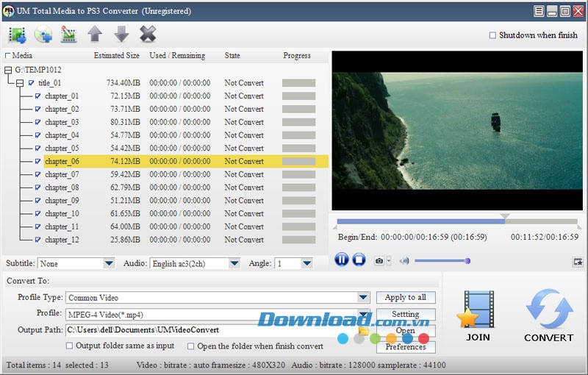Uncheck the chapter_01 checkbox
Image resolution: width=588 pixels, height=375 pixels.
[38, 96]
